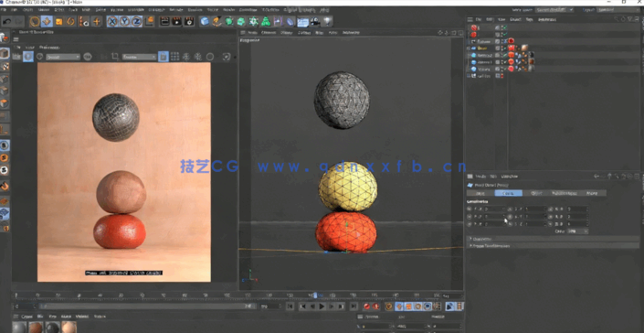This screenshot has width=644, height=333.
Task: Click the Go to Next Frame button
Action: [x=332, y=306]
